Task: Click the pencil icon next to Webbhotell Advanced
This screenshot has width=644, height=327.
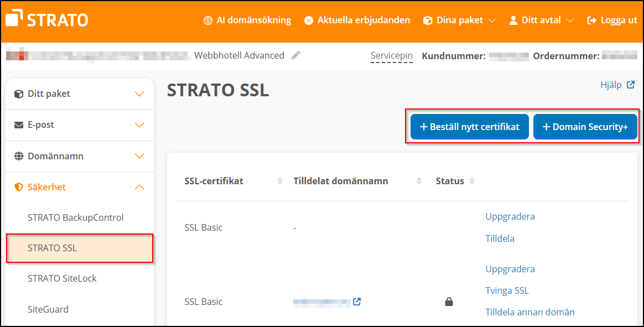Action: click(x=295, y=55)
